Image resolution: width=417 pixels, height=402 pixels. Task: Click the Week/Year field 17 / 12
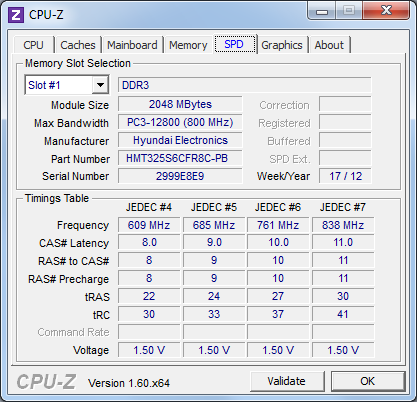[x=345, y=176]
